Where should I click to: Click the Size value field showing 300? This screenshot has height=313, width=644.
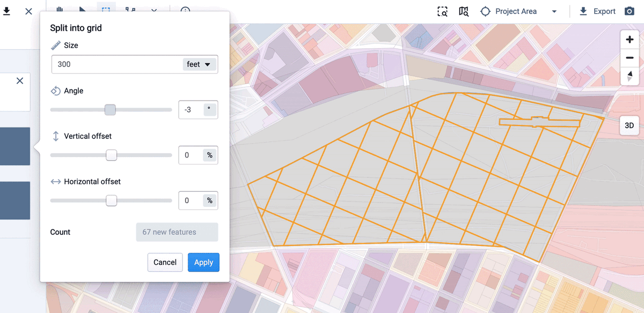117,64
